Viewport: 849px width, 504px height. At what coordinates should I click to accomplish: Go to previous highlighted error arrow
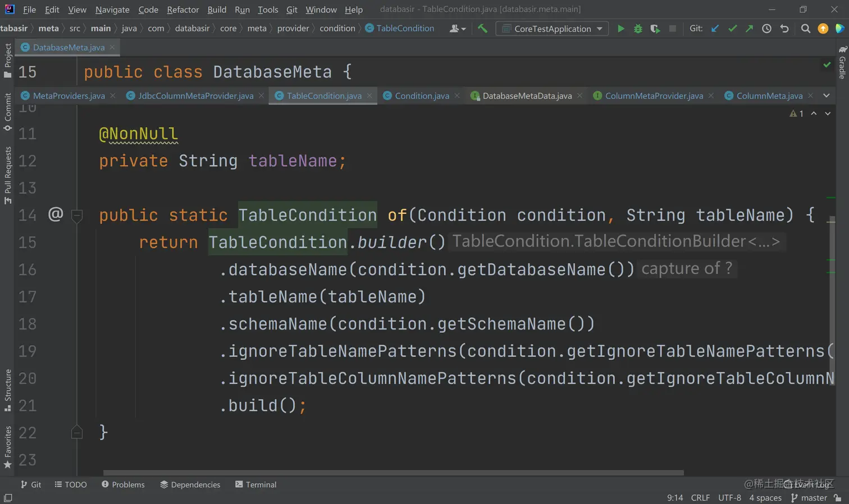814,113
